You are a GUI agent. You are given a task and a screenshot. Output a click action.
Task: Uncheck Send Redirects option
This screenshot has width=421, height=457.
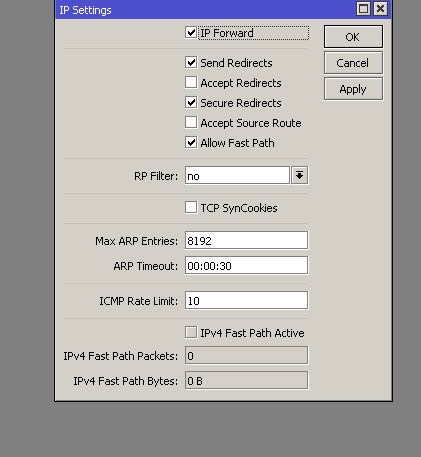pos(191,62)
